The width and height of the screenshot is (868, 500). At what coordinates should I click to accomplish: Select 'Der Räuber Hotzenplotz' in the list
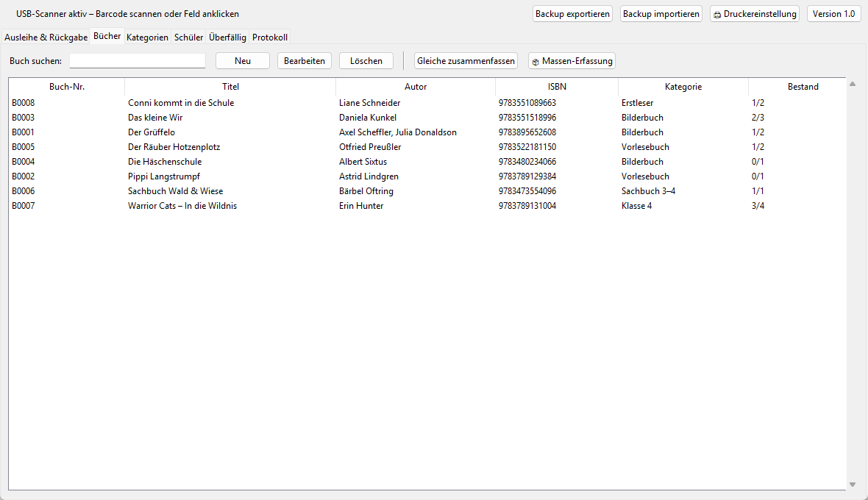click(x=427, y=146)
